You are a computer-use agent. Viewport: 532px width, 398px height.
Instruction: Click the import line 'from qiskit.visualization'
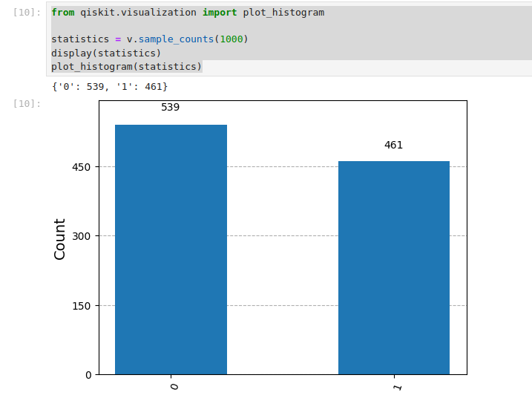pyautogui.click(x=188, y=13)
